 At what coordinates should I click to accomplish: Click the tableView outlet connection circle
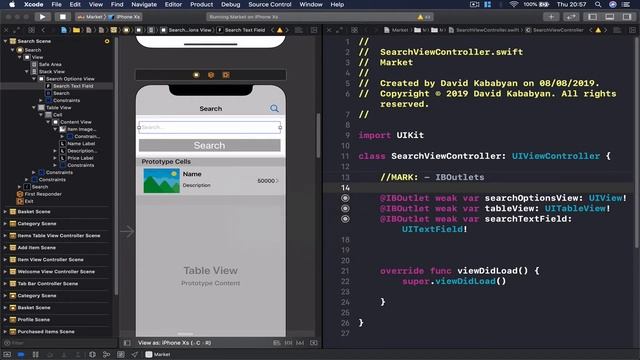(345, 209)
